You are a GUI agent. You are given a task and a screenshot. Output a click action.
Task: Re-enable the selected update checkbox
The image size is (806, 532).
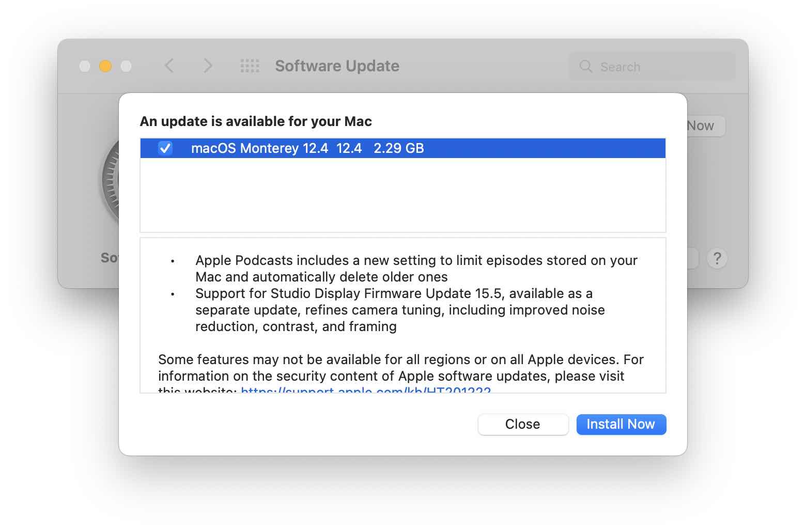[164, 148]
